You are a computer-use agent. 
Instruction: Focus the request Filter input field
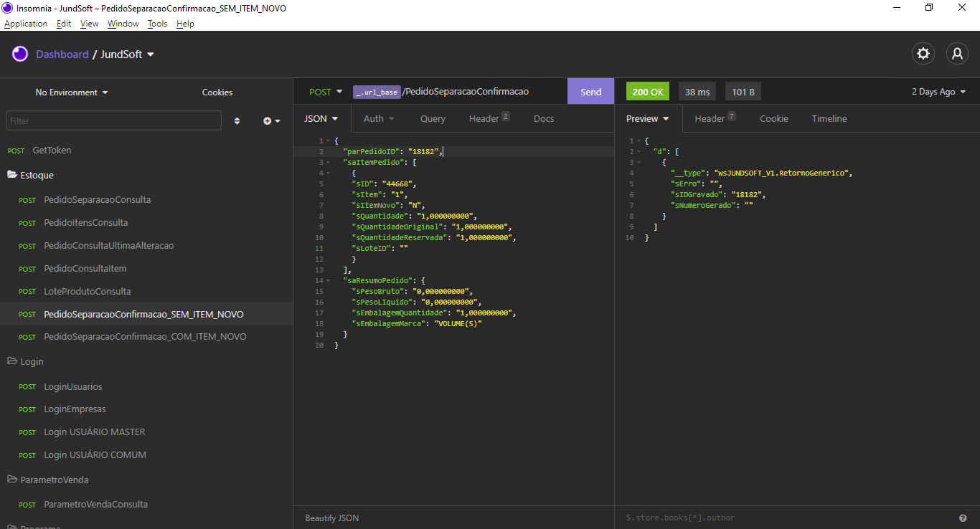(113, 120)
